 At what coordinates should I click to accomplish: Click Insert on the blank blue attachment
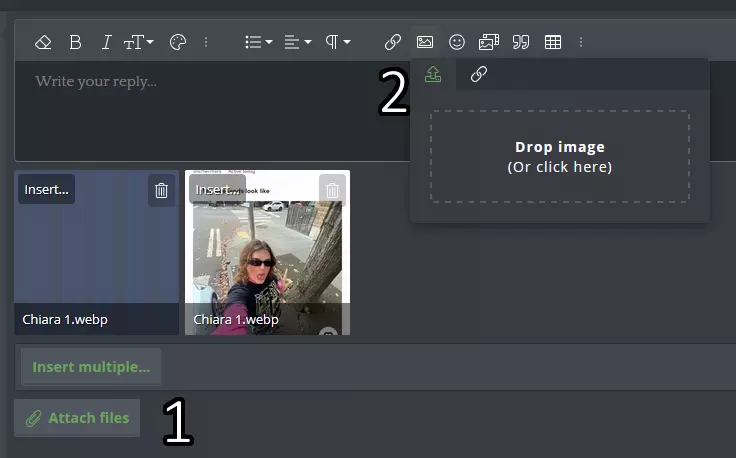tap(46, 189)
